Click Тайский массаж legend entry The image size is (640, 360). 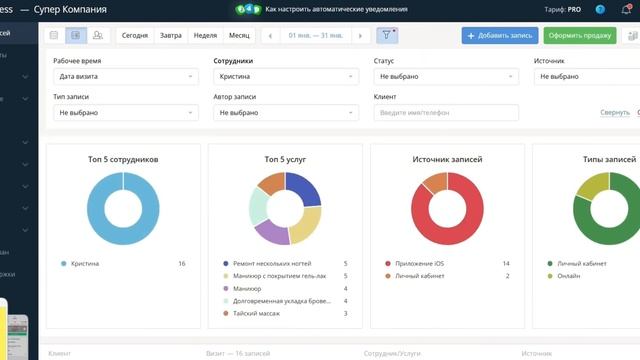[x=256, y=313]
